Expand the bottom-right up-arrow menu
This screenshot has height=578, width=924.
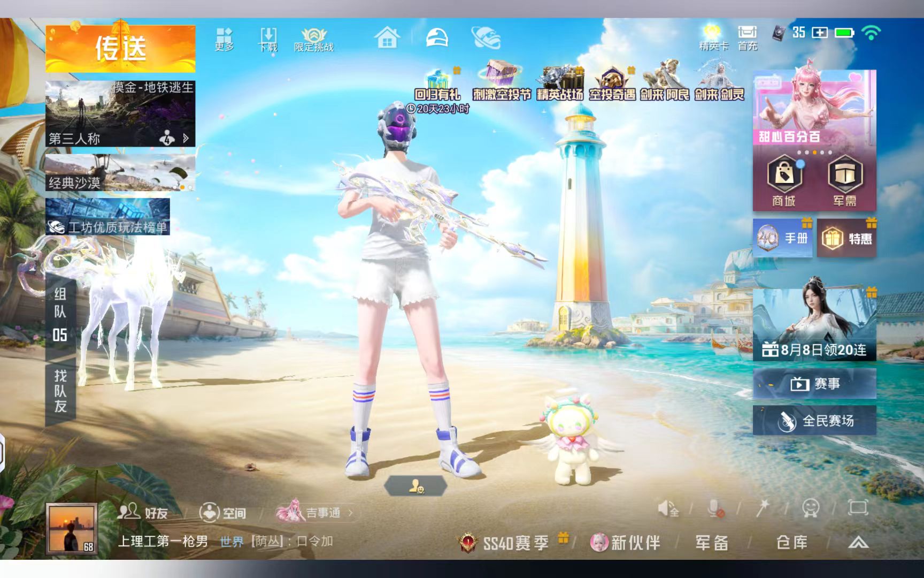pos(858,543)
